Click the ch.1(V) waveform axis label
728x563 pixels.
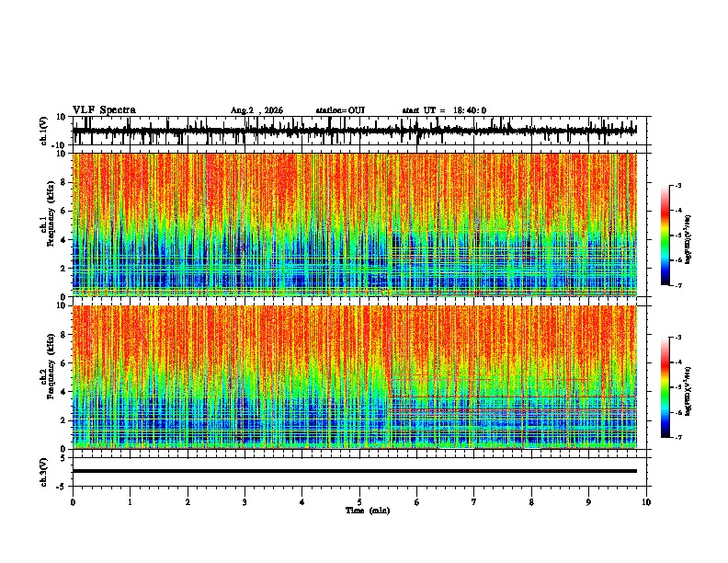44,131
